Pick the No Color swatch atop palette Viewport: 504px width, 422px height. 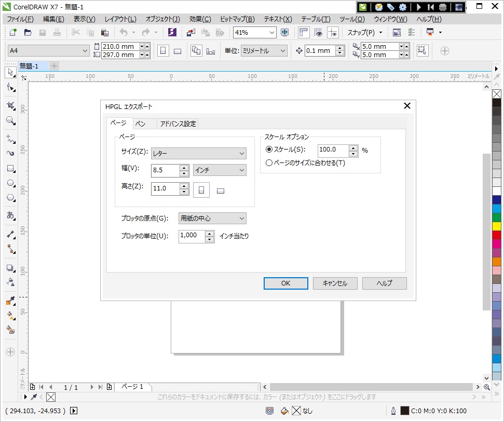click(497, 94)
